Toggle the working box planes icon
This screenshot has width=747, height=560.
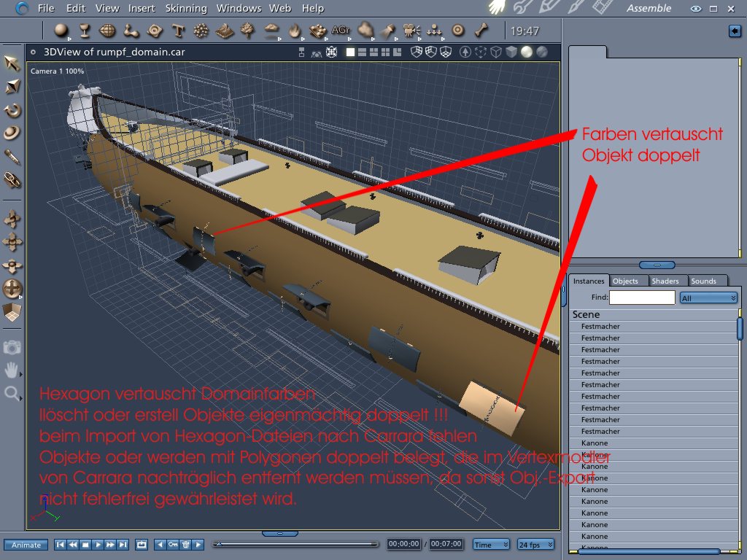pyautogui.click(x=12, y=312)
